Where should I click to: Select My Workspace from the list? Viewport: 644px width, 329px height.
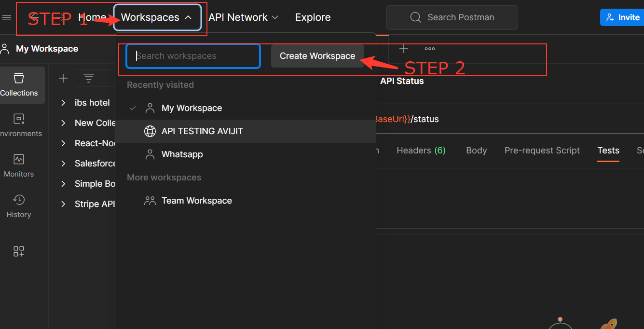click(245, 108)
